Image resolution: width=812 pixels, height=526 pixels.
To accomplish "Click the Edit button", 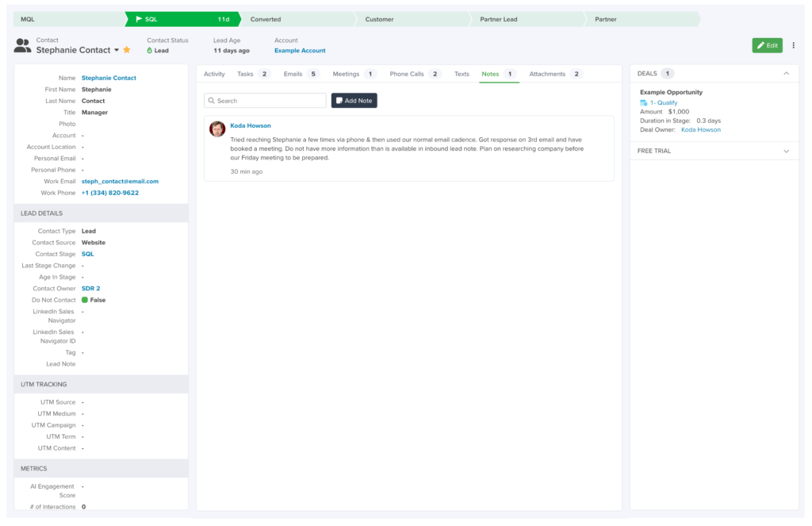I will pos(767,45).
